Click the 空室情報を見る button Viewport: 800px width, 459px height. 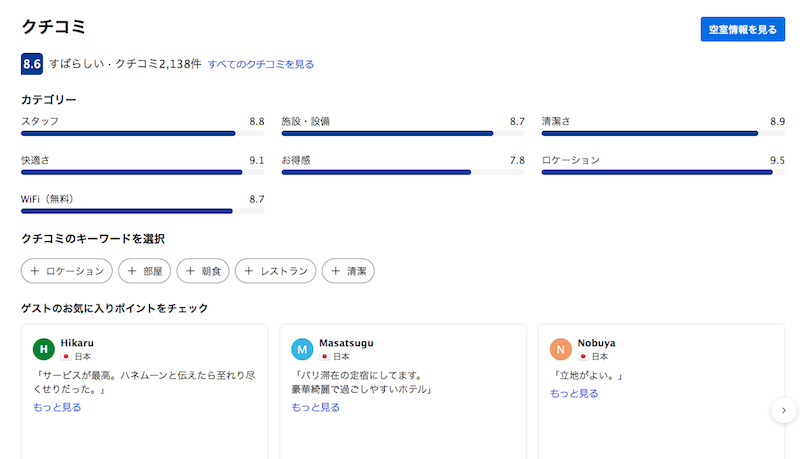[742, 30]
